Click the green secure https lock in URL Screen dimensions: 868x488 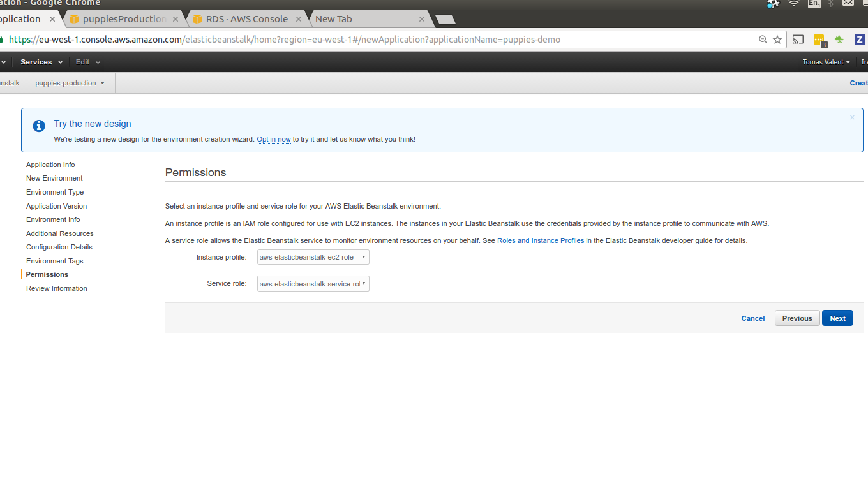click(1, 40)
